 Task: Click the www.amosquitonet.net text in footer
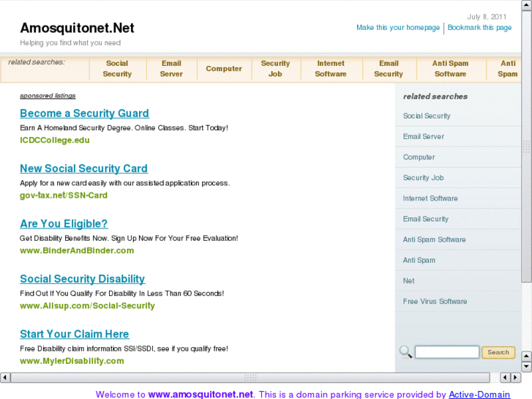pyautogui.click(x=201, y=395)
